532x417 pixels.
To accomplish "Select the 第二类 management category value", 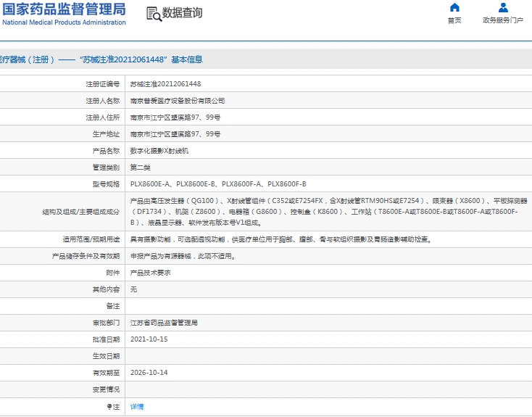I will pos(140,167).
